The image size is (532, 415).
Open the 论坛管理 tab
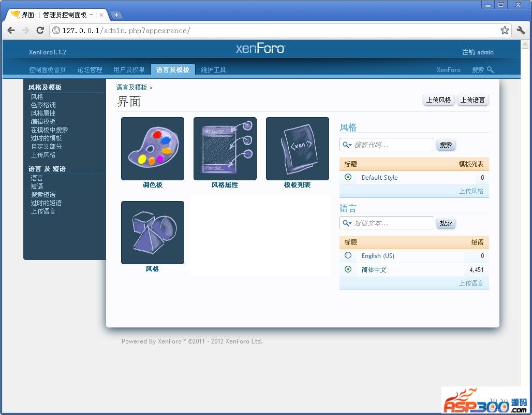(x=90, y=69)
